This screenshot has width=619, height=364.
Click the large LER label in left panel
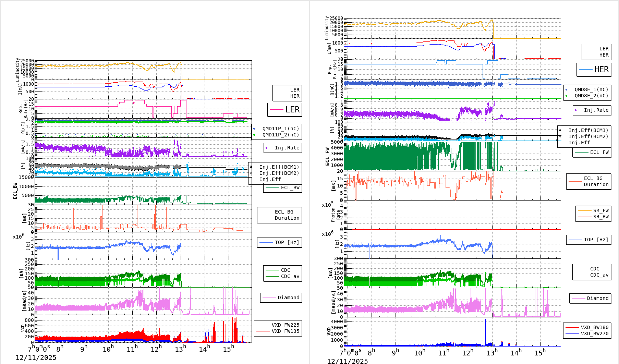click(x=292, y=110)
